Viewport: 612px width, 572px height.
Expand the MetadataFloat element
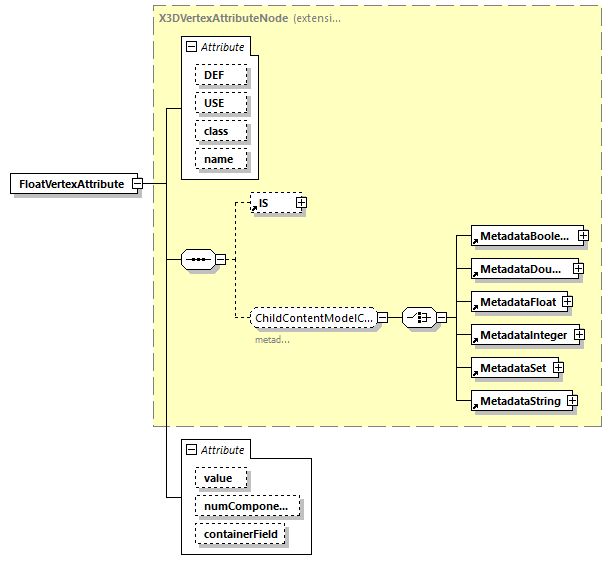point(566,301)
